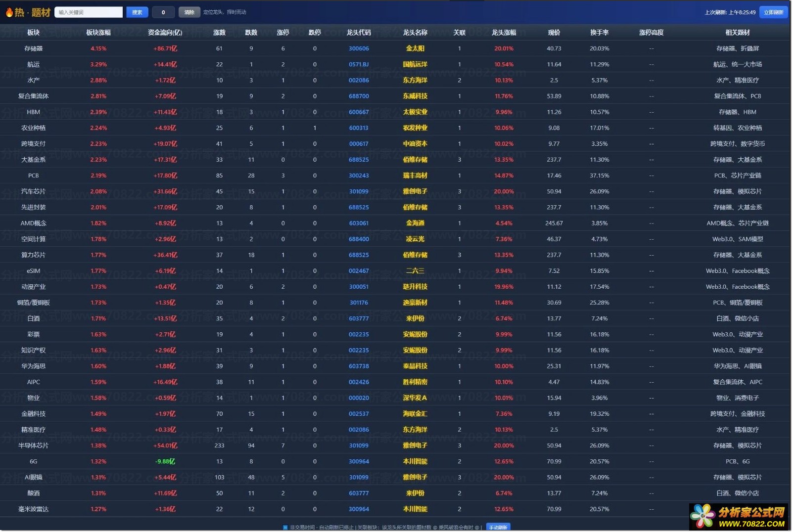The image size is (793, 532).
Task: Click the pause icon in status bar
Action: [x=285, y=528]
